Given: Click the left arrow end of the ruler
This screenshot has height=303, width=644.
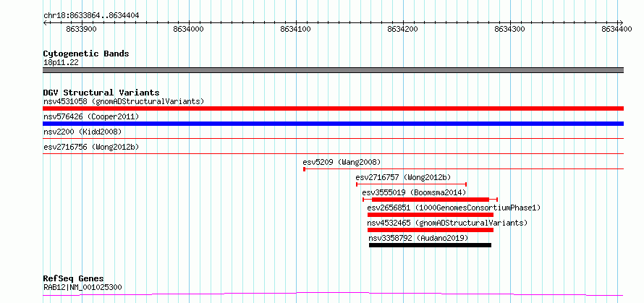Looking at the screenshot, I should pyautogui.click(x=45, y=22).
